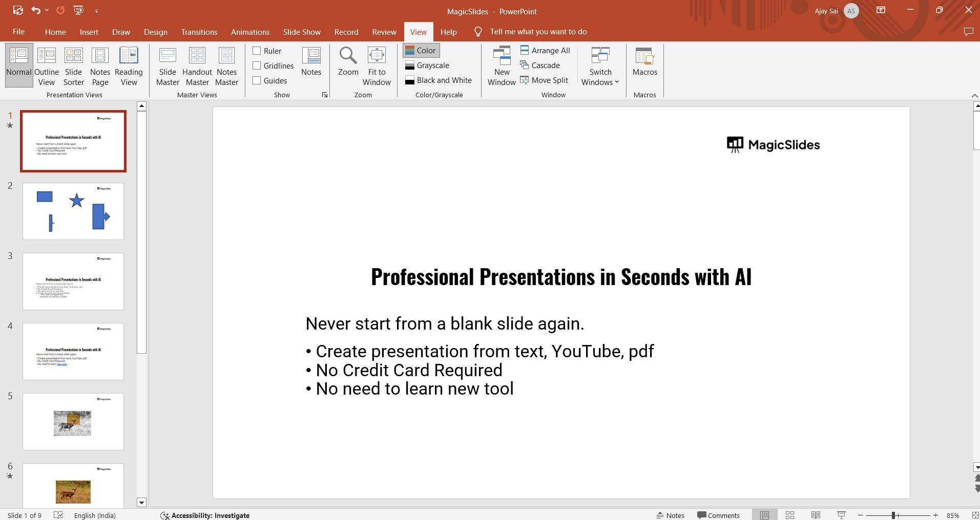Open a New Window

click(502, 66)
